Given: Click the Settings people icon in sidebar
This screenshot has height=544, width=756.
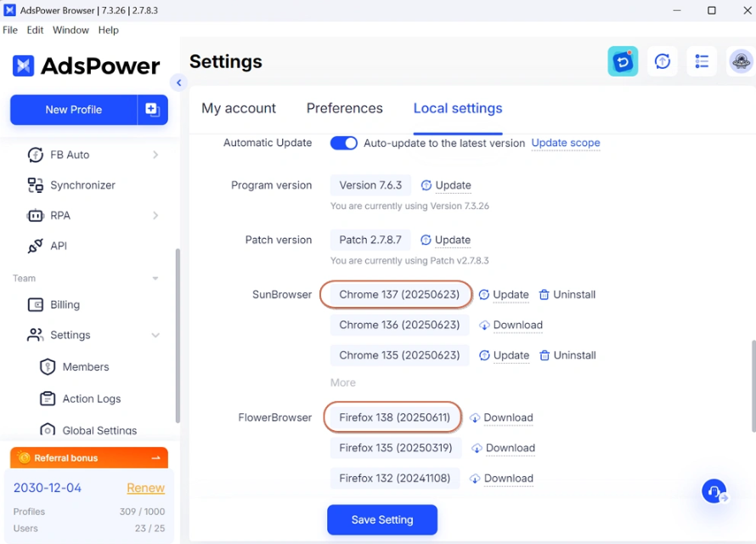Looking at the screenshot, I should (35, 335).
